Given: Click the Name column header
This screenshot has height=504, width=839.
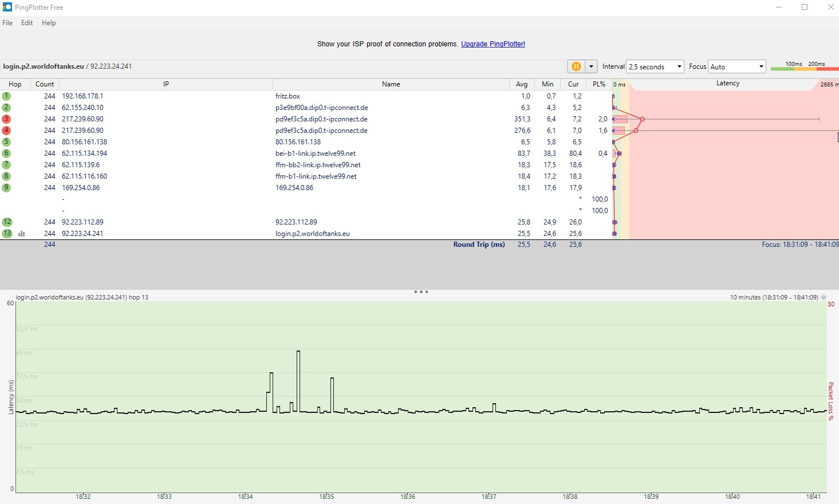Looking at the screenshot, I should pyautogui.click(x=391, y=84).
